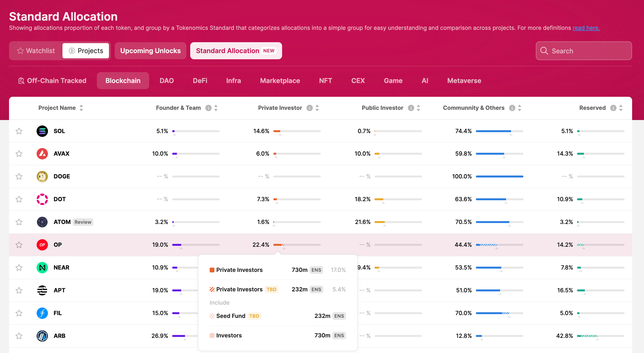Toggle the ARB watchlist star

[x=19, y=336]
